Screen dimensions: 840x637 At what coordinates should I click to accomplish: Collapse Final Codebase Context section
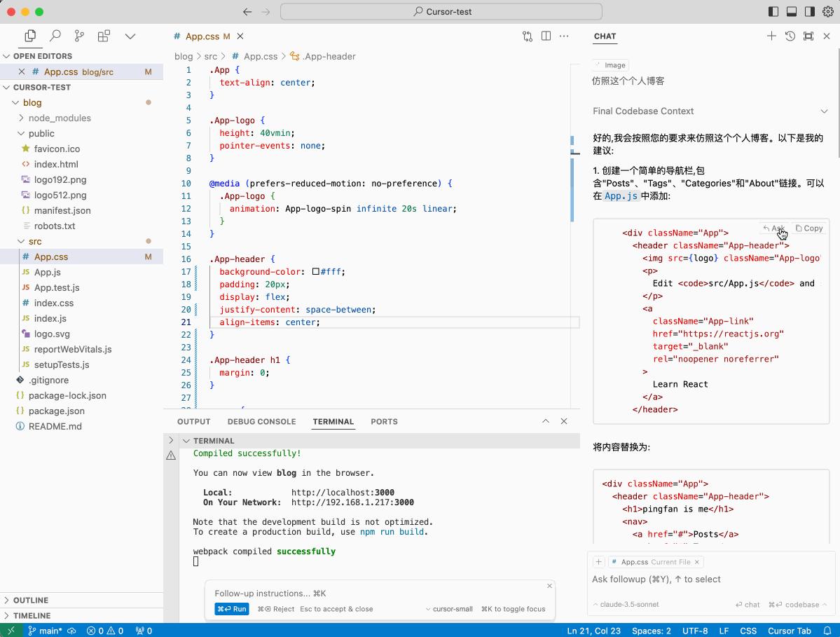click(824, 111)
